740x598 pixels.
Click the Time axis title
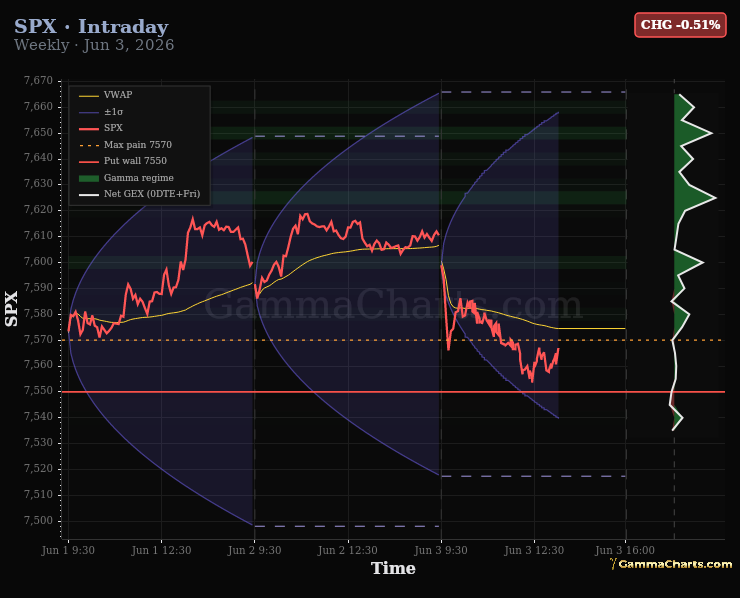pos(393,568)
